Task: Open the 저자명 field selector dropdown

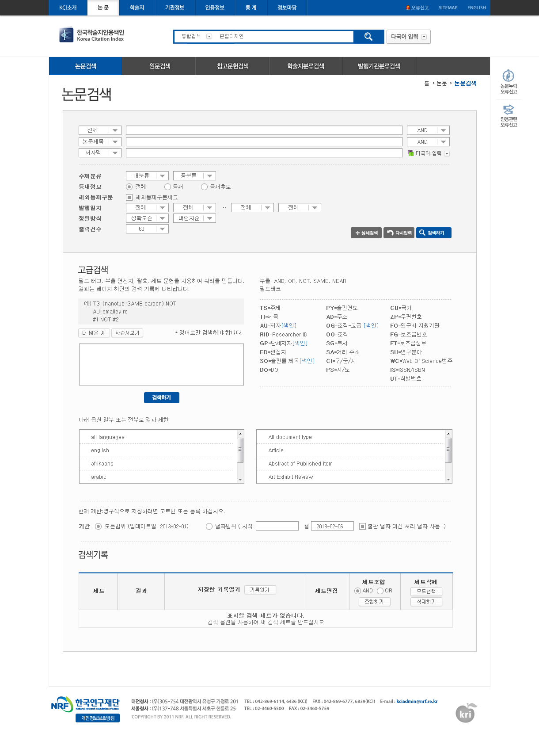Action: pyautogui.click(x=100, y=153)
